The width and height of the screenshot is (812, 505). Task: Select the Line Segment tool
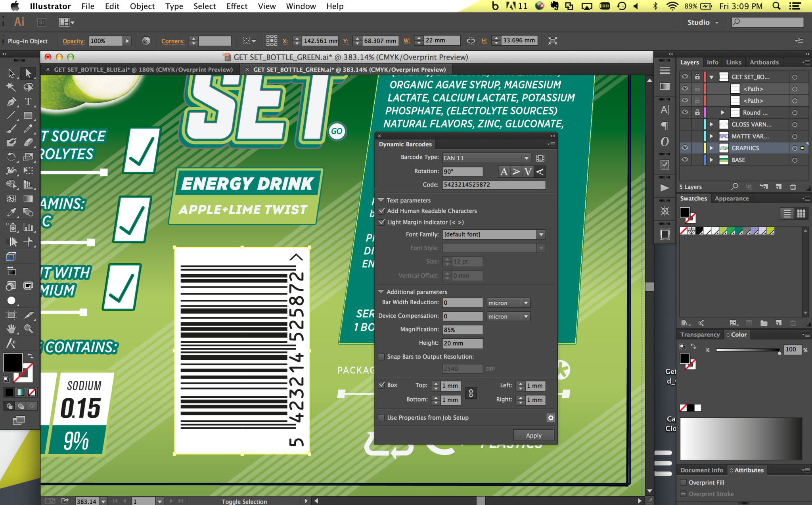(x=11, y=115)
